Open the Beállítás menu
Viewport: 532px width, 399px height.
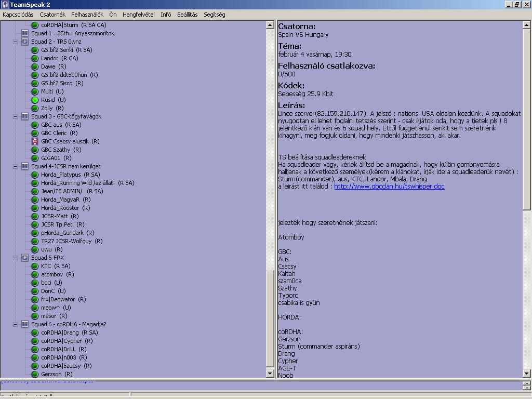coord(187,15)
